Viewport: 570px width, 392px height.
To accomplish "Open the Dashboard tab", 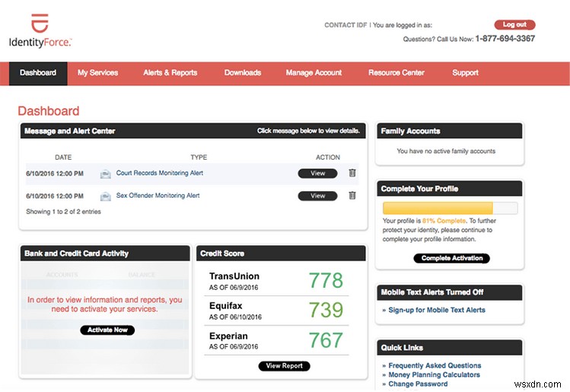I will (38, 73).
